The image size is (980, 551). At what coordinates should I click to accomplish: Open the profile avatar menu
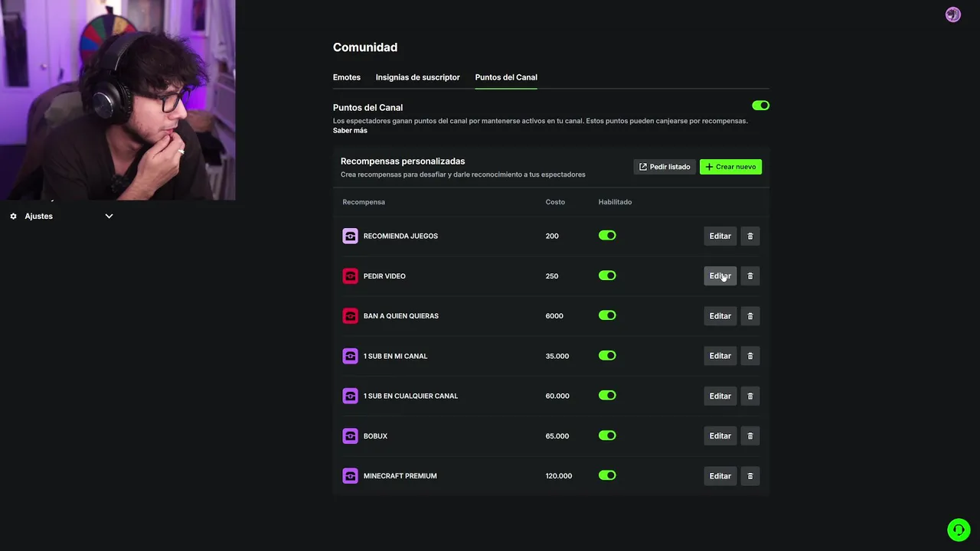pos(953,15)
